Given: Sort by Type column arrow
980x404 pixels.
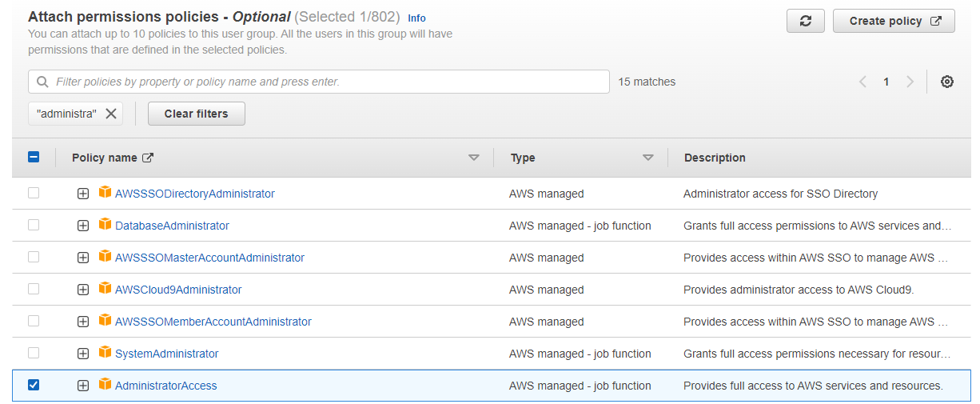Looking at the screenshot, I should tap(648, 158).
